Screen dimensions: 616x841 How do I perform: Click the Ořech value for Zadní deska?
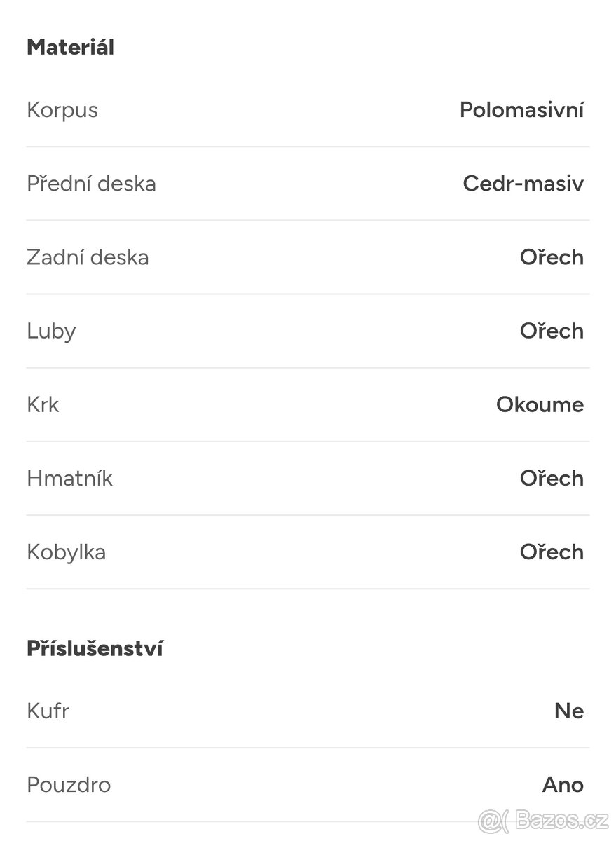click(552, 257)
